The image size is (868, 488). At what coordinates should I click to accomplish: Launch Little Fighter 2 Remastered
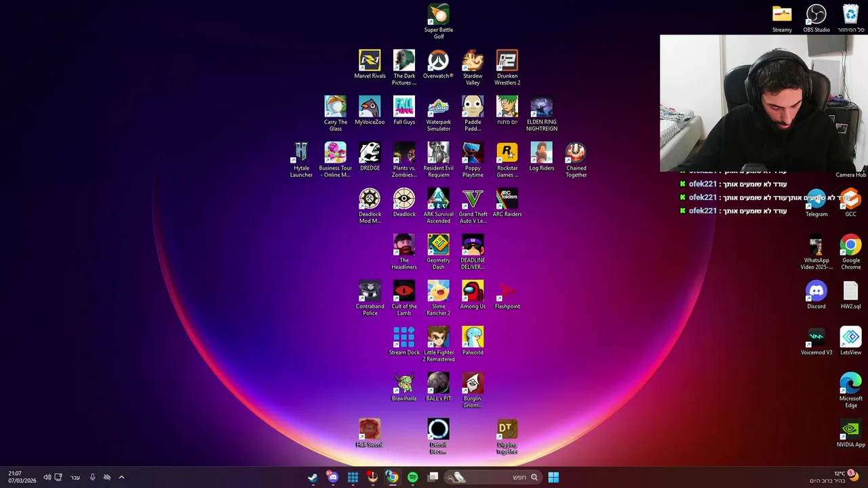click(x=438, y=344)
